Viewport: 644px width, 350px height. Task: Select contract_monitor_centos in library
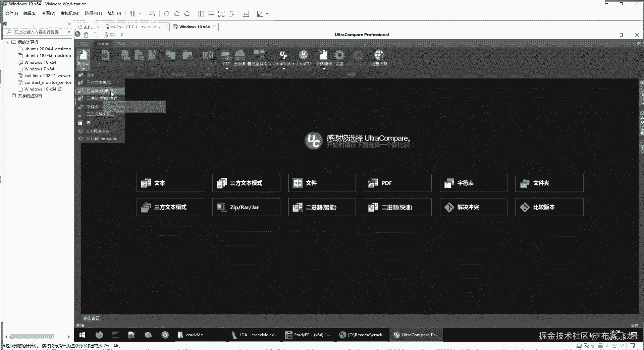48,82
